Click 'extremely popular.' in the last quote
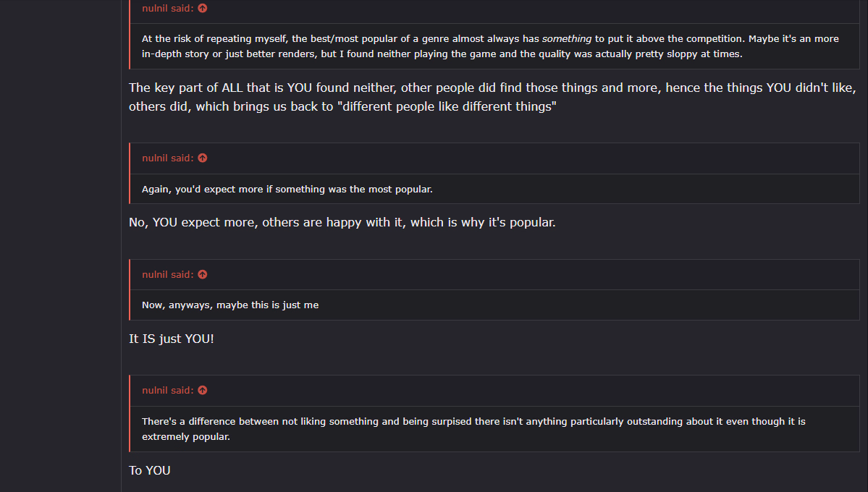This screenshot has height=492, width=868. click(x=186, y=437)
